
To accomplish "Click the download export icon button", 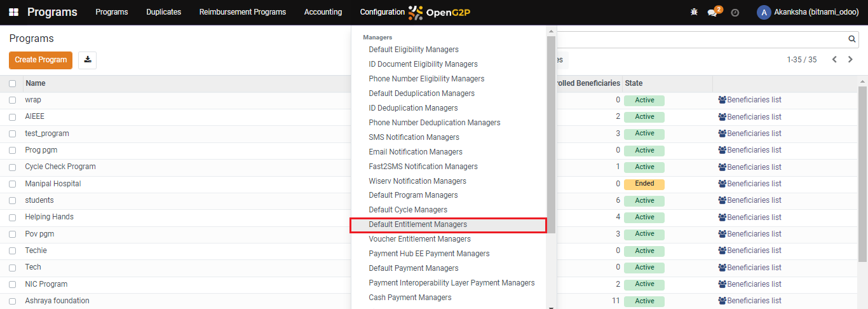I will click(x=88, y=60).
